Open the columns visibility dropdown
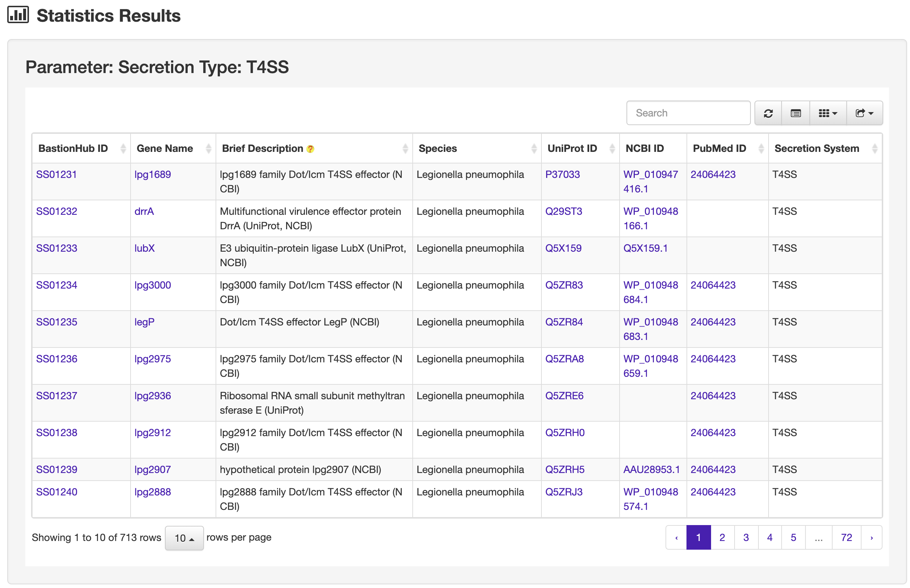This screenshot has height=588, width=910. pos(827,113)
